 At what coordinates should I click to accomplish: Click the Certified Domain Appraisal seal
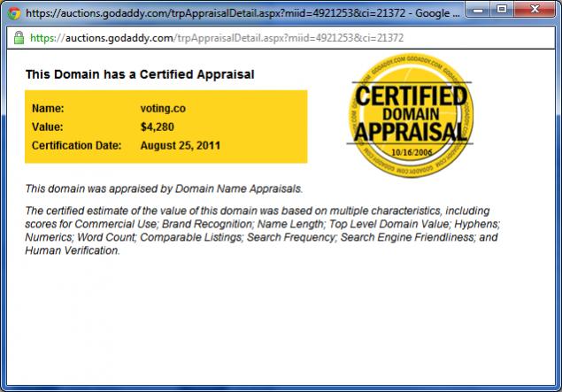click(x=411, y=115)
